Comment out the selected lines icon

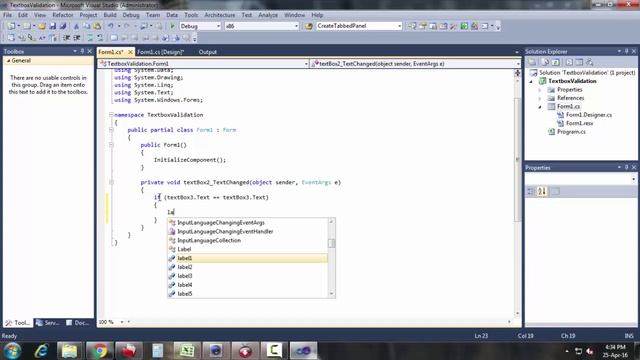(x=90, y=38)
